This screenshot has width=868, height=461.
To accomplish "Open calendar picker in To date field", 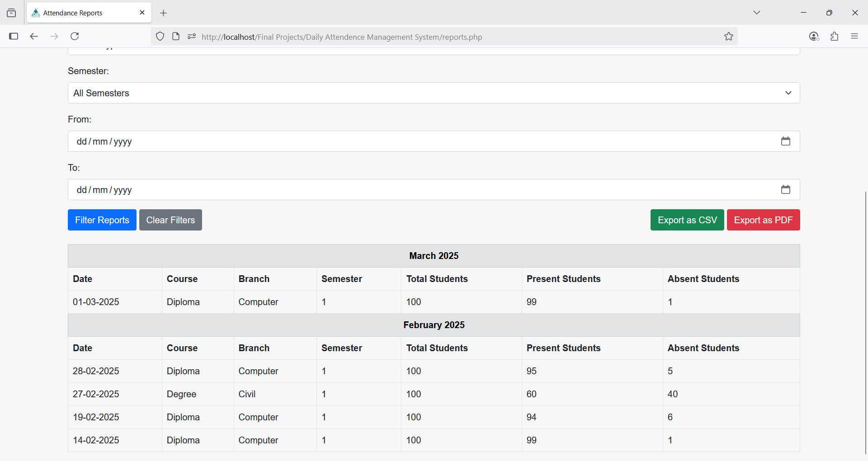I will pyautogui.click(x=785, y=190).
